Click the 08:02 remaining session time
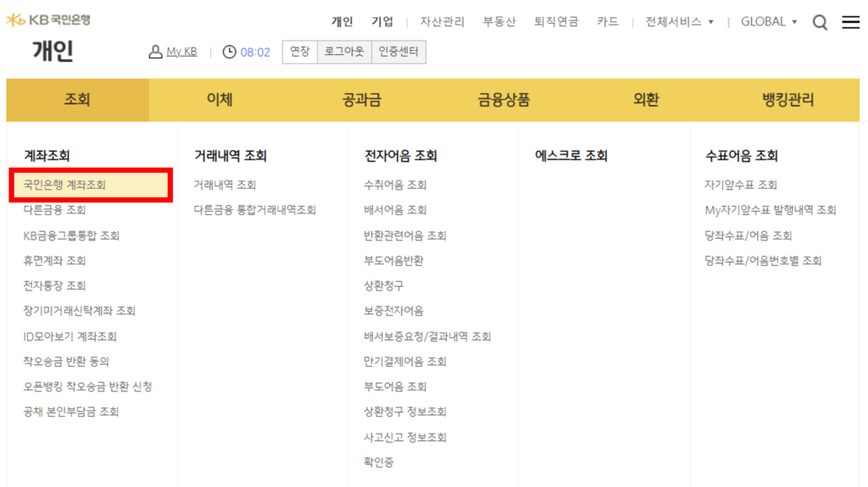Viewport: 868px width, 487px height. (255, 52)
